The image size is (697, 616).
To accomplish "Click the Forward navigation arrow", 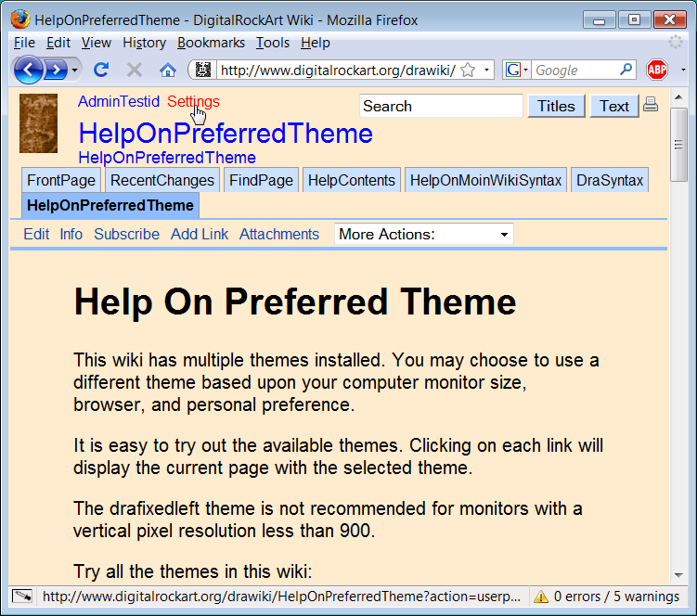I will coord(58,70).
